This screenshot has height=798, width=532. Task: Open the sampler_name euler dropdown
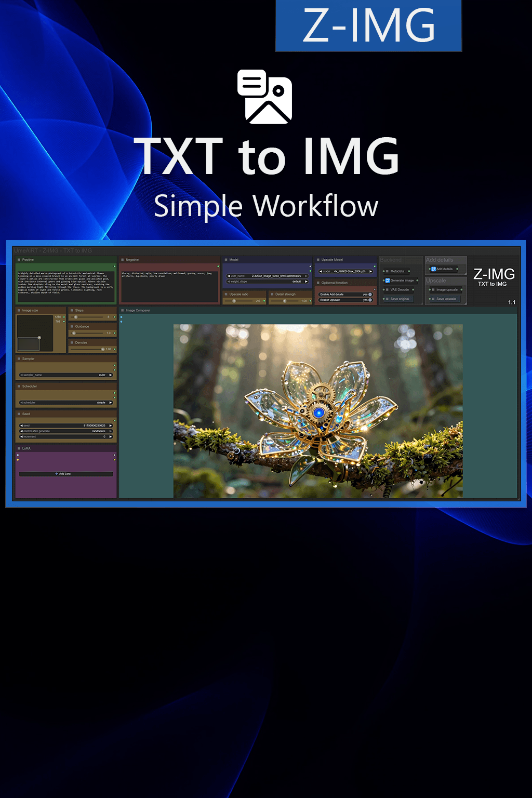click(x=66, y=375)
